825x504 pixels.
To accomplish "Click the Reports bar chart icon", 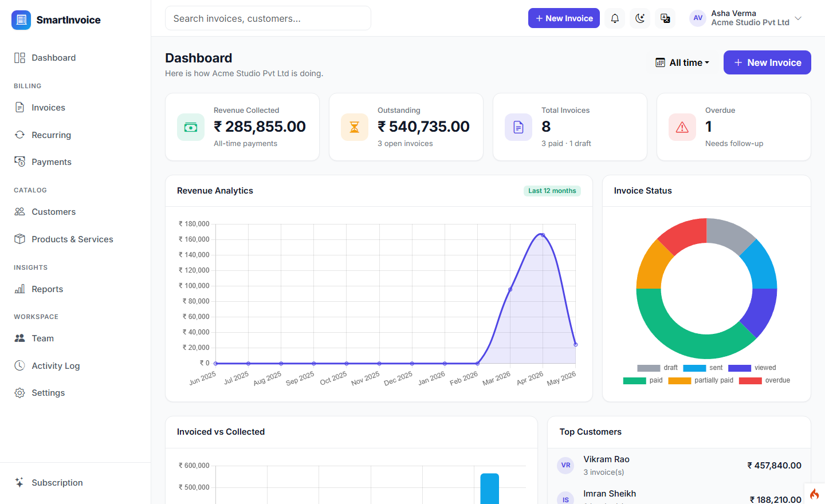I will point(19,289).
